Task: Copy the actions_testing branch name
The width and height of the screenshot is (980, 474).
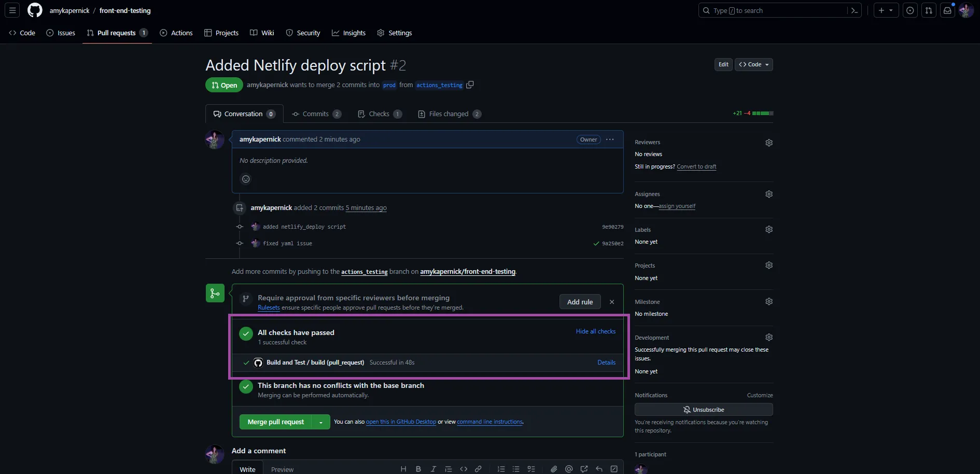Action: click(470, 85)
